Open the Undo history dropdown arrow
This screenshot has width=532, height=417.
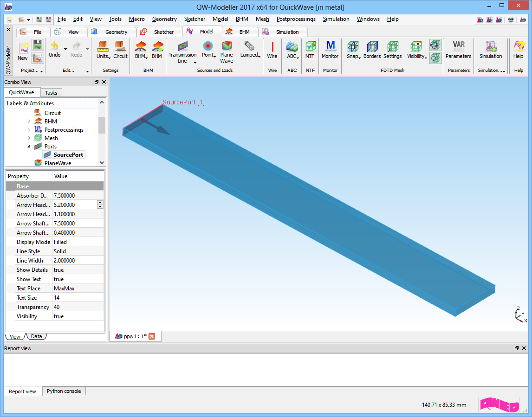pyautogui.click(x=65, y=49)
